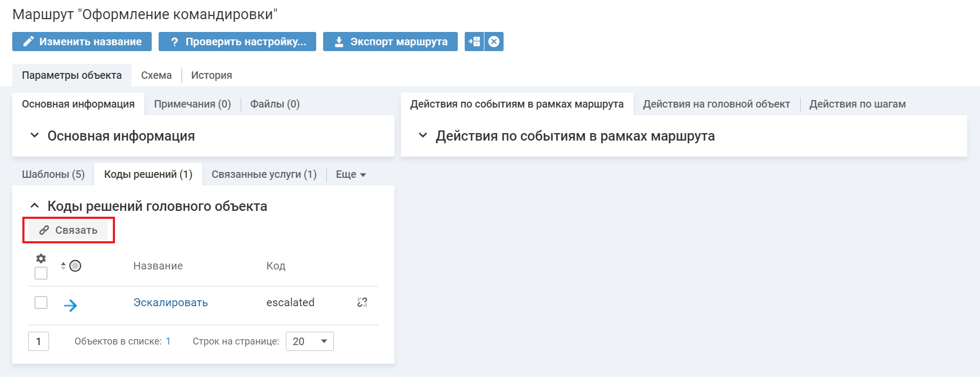Open the Действия по шагам tab
Image resolution: width=980 pixels, height=377 pixels.
857,104
